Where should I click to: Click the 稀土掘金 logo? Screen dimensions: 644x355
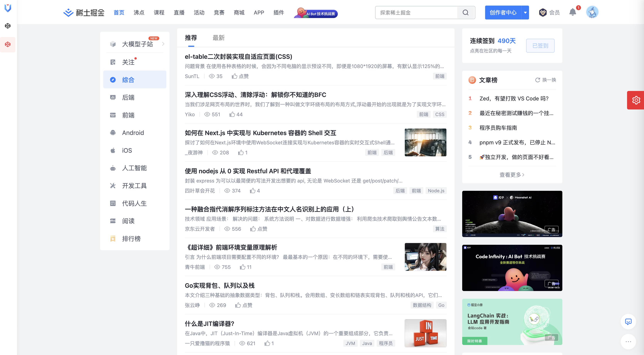pos(84,13)
